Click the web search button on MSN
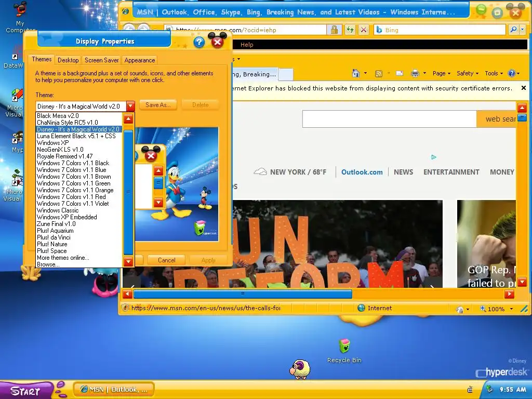532x399 pixels. click(496, 119)
